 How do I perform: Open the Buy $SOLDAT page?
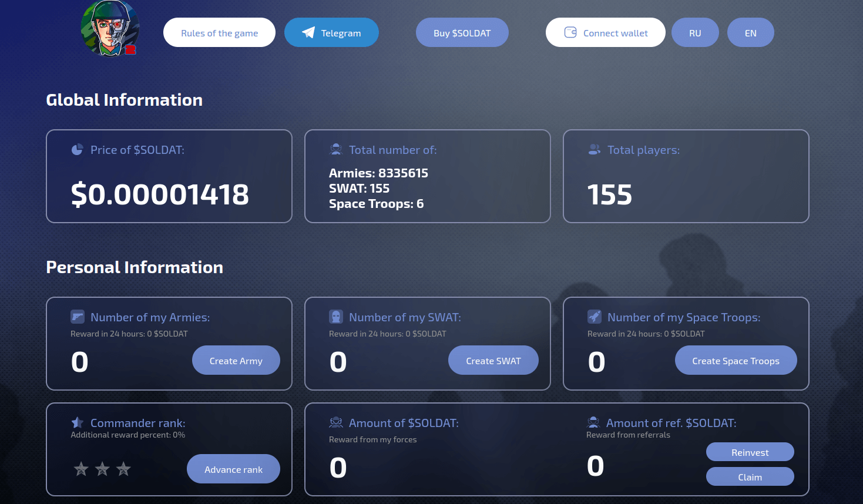[x=462, y=32]
